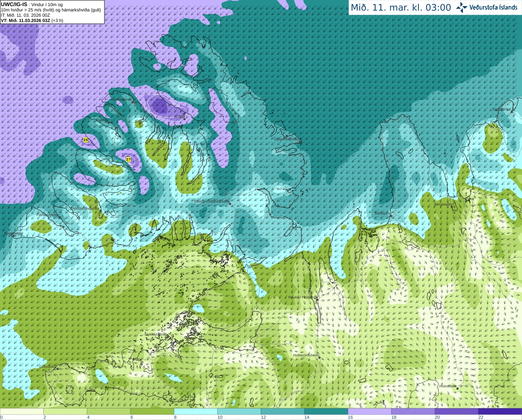Click the Æðey station label
Image resolution: width=522 pixels, height=420 pixels.
[x=179, y=117]
